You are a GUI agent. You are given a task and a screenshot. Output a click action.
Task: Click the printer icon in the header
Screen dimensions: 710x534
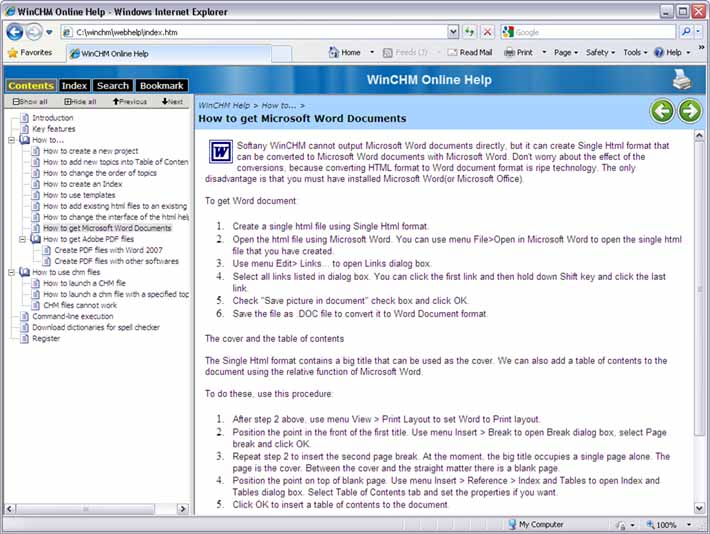(x=682, y=81)
